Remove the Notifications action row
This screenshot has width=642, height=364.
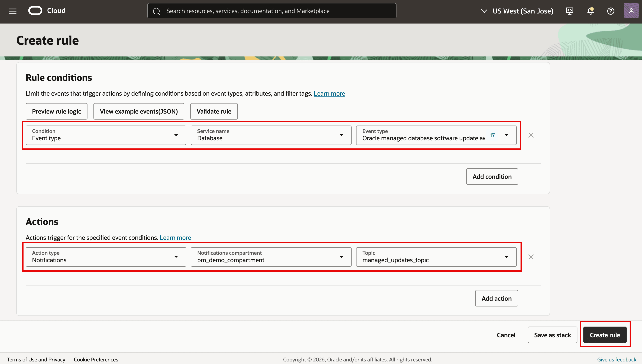[531, 257]
